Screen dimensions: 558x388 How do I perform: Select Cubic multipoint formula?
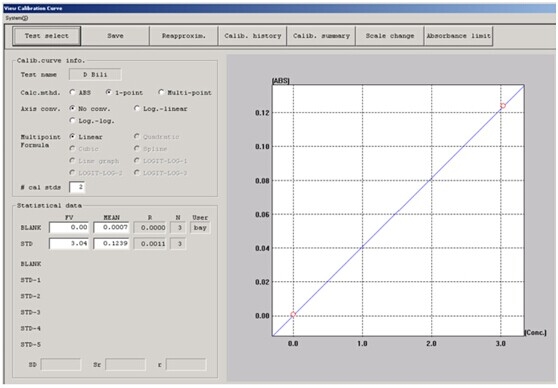coord(73,148)
